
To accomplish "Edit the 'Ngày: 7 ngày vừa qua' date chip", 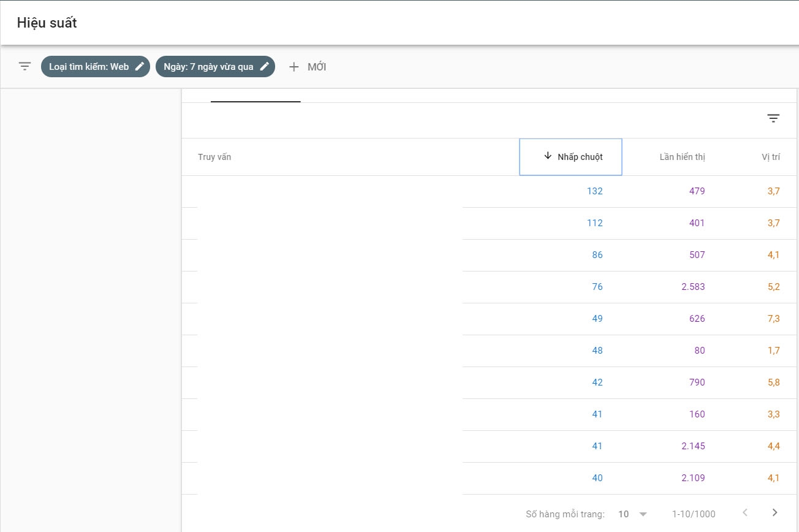I will [x=215, y=67].
